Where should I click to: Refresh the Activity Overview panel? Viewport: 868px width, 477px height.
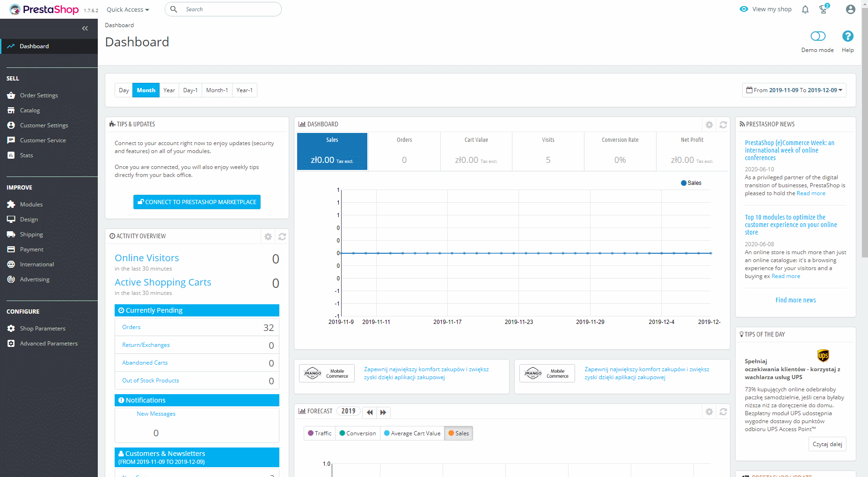(x=282, y=237)
